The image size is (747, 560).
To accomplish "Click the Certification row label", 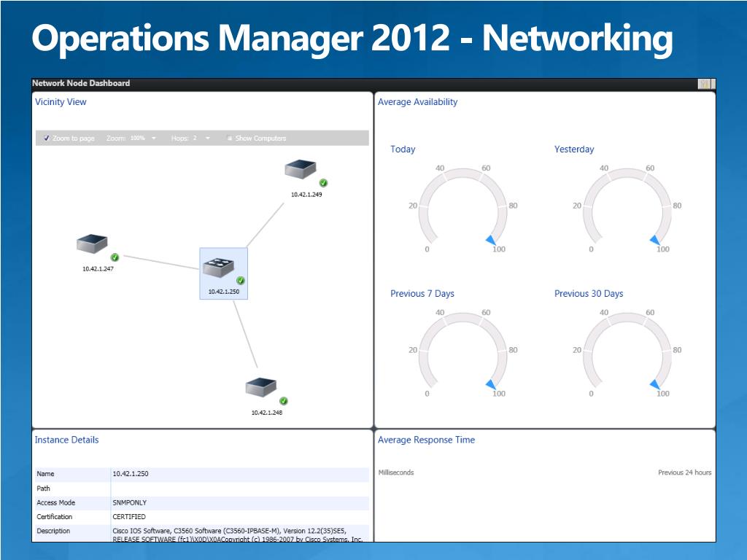I will pyautogui.click(x=54, y=517).
